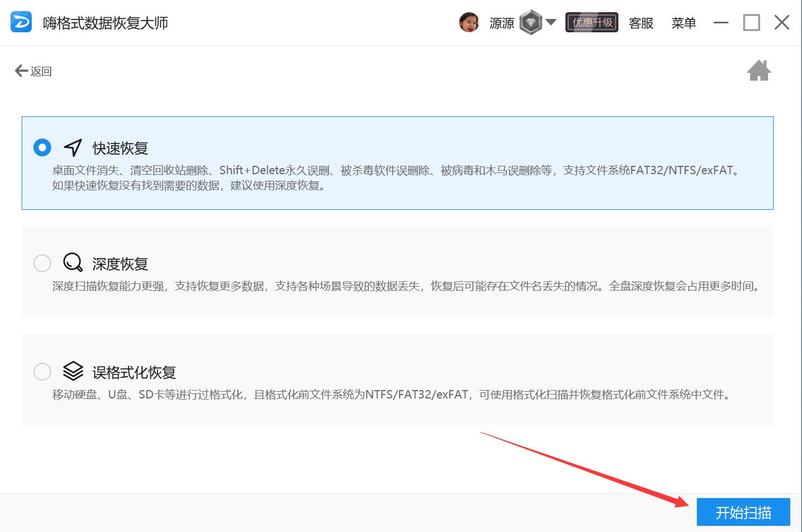Open the 客服 customer service menu
This screenshot has height=532, width=802.
[641, 23]
